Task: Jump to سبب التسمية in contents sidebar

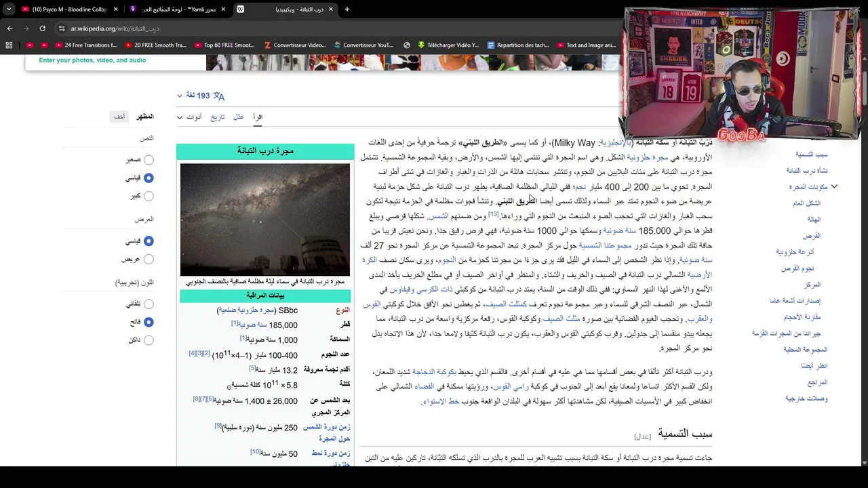Action: [812, 155]
